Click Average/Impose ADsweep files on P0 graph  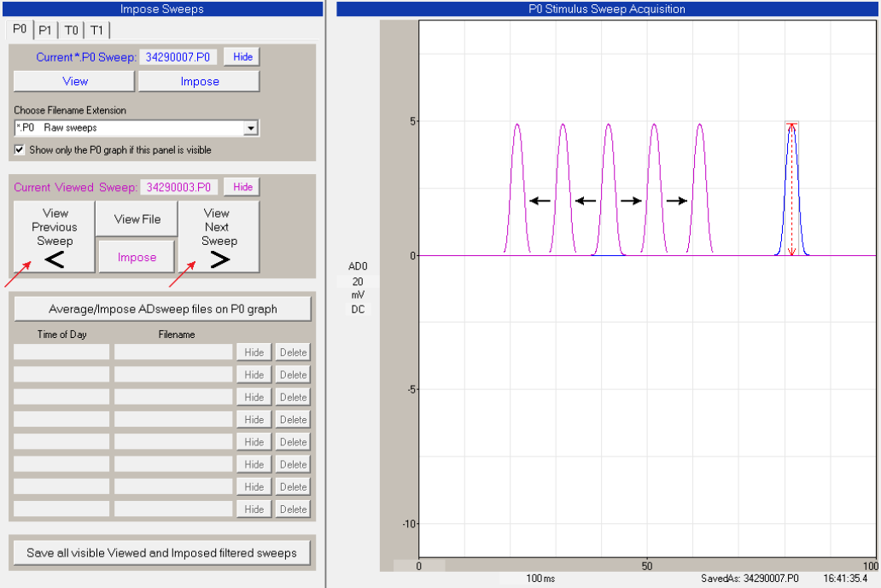pos(162,309)
